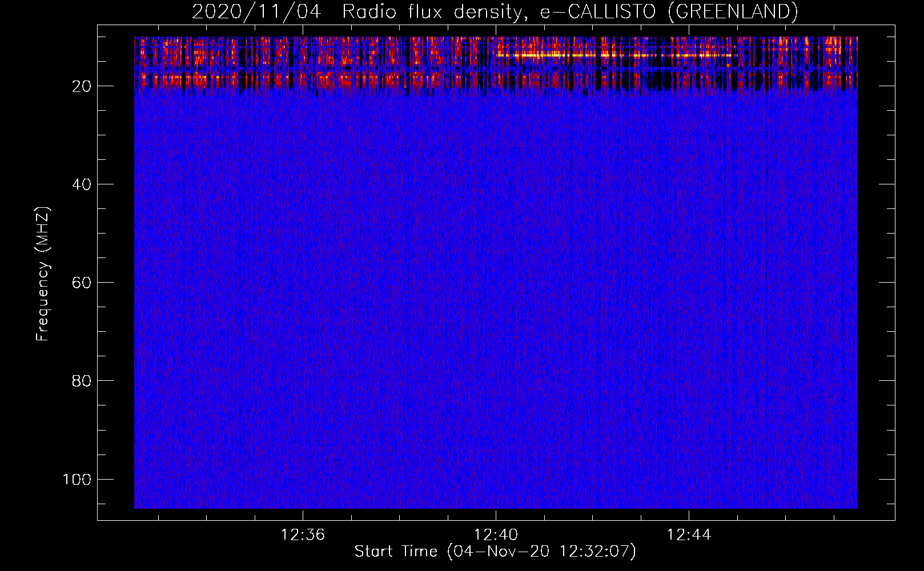This screenshot has width=924, height=571.
Task: Click the right-axis tick mark at 100 MHz
Action: (887, 478)
